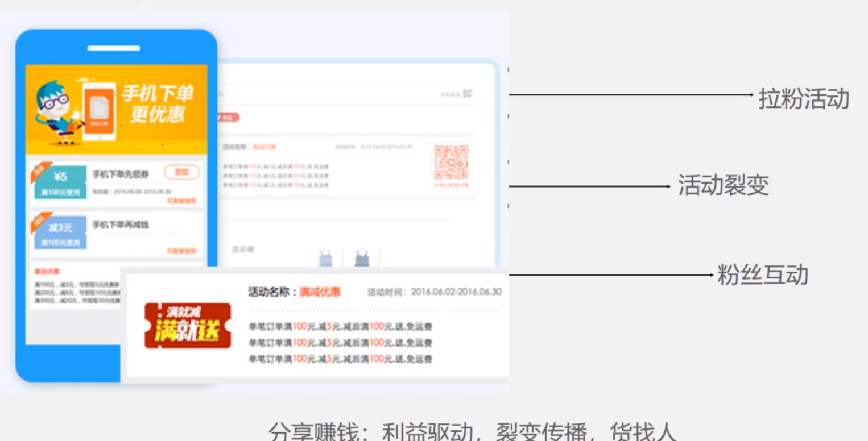Click the red pill tag in the web panel
Screen dimensions: 868x441
(227, 117)
